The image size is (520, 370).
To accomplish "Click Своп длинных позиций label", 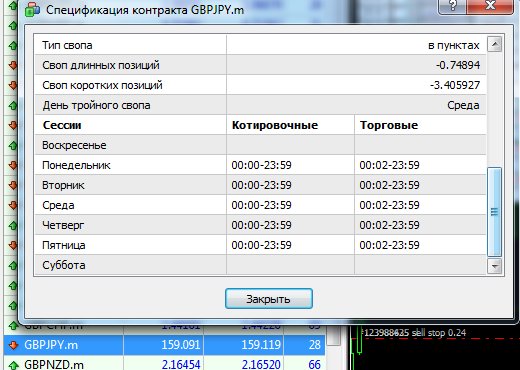I will [101, 65].
